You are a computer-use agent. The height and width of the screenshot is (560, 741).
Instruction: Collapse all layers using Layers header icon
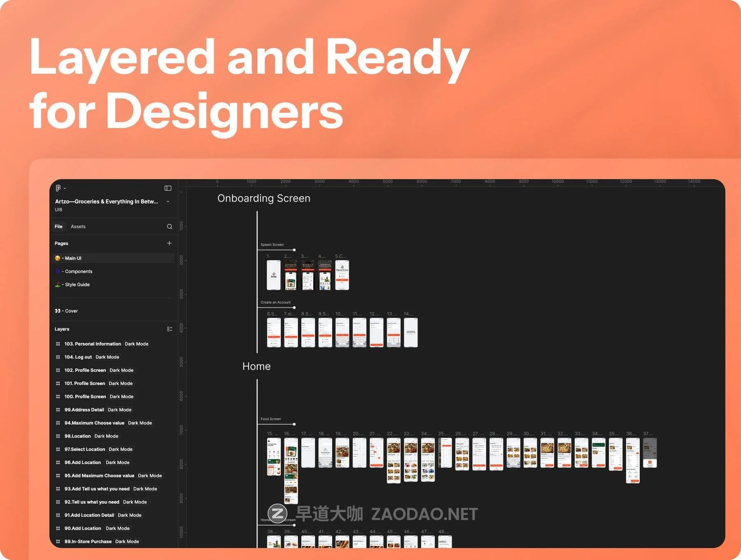pyautogui.click(x=169, y=329)
